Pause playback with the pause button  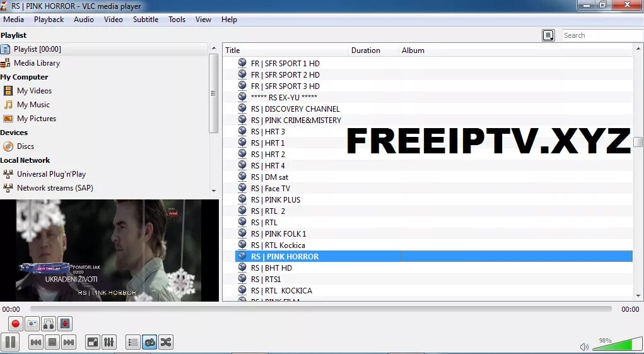(10, 341)
